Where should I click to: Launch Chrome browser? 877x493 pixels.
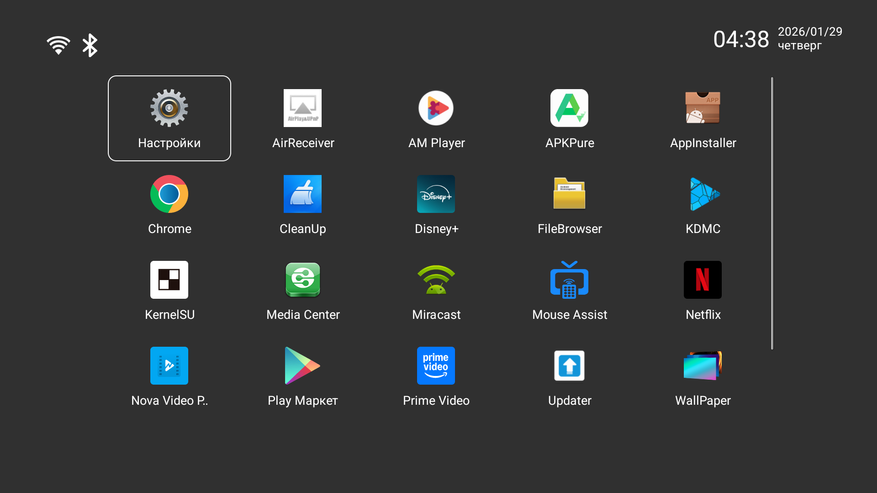[169, 194]
